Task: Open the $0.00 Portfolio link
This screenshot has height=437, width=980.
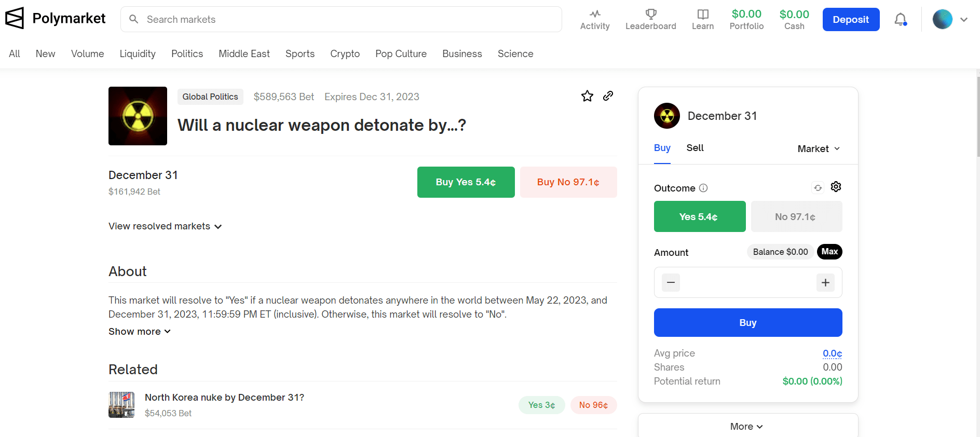Action: [747, 20]
